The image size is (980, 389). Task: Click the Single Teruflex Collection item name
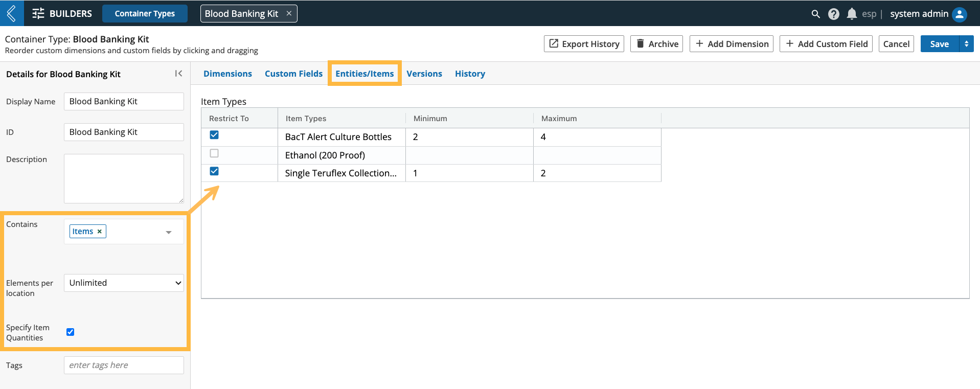tap(341, 173)
